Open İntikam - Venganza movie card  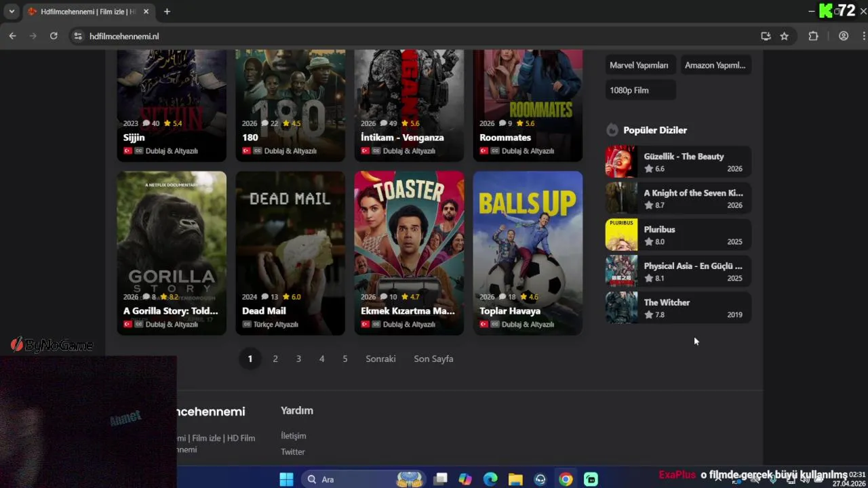point(409,105)
